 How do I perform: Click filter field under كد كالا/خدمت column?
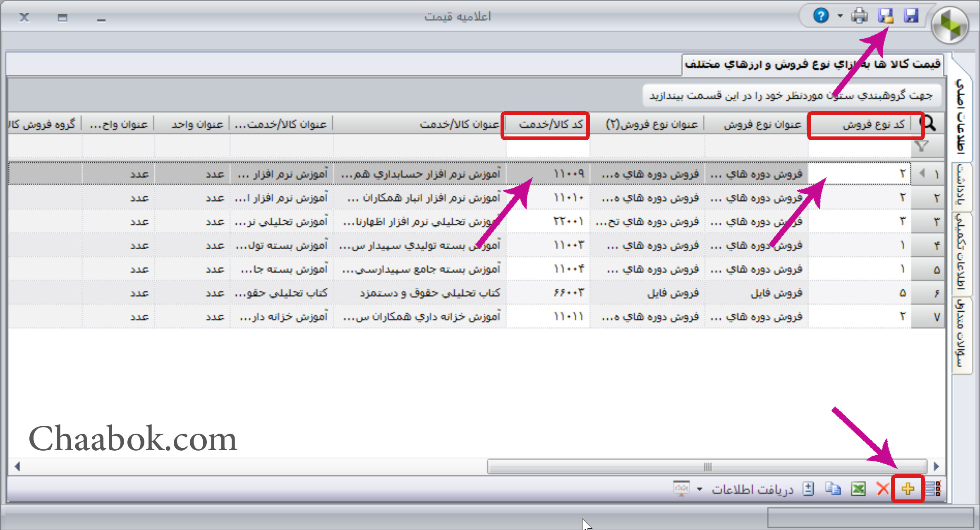[x=548, y=146]
